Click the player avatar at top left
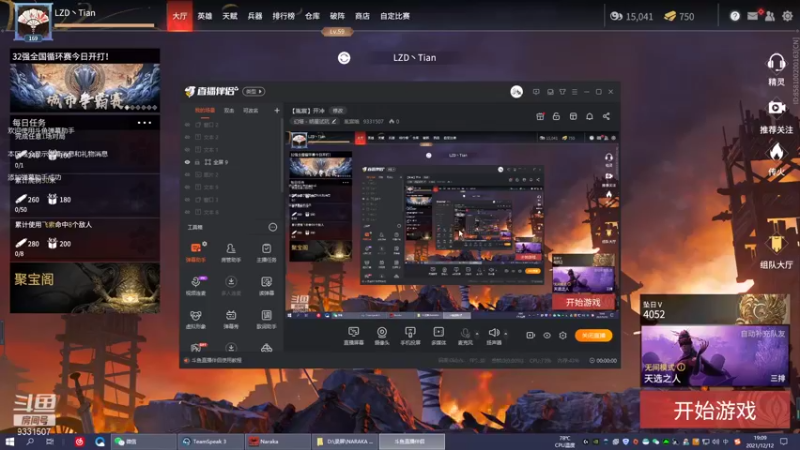Screen dimensions: 800x450 [34, 21]
